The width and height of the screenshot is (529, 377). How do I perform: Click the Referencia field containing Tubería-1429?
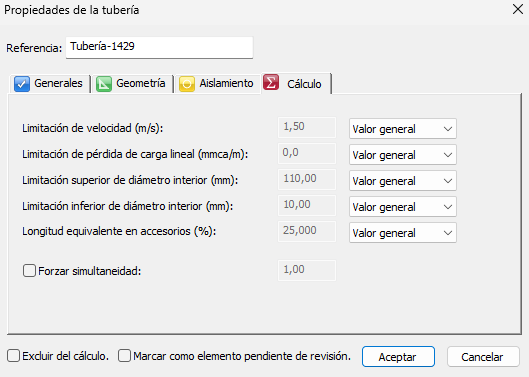[x=159, y=47]
